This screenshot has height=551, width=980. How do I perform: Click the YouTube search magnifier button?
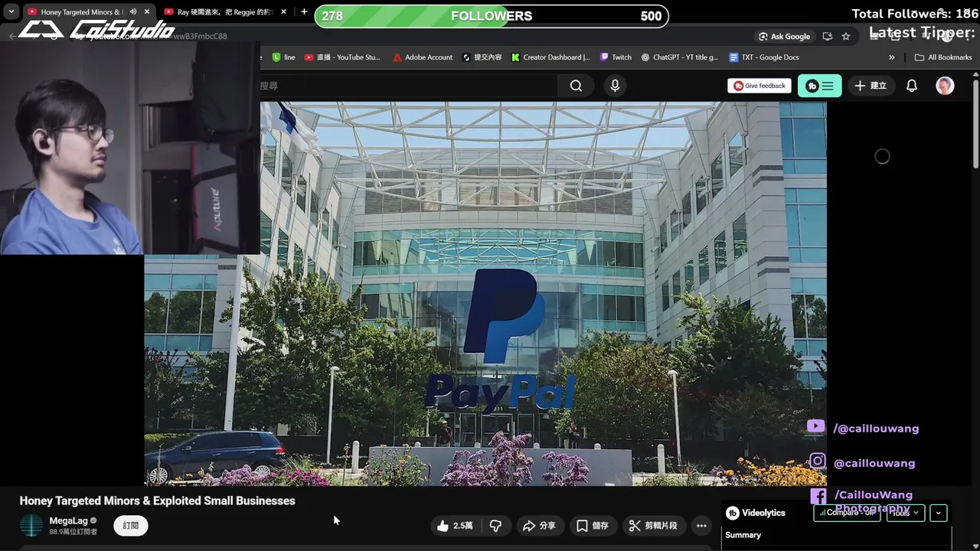click(576, 86)
